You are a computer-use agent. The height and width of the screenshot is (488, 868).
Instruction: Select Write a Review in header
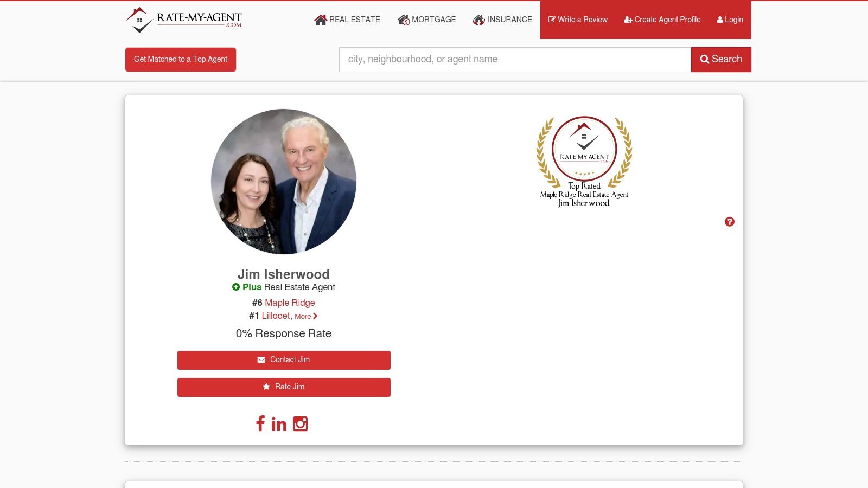point(578,20)
